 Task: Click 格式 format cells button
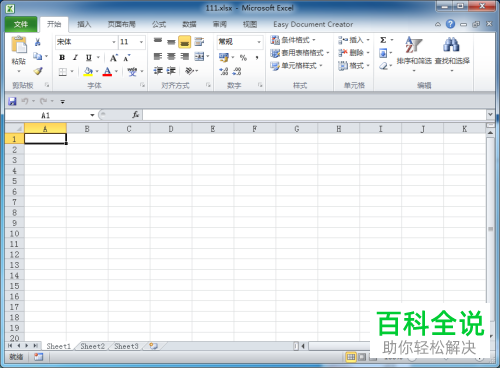(354, 66)
